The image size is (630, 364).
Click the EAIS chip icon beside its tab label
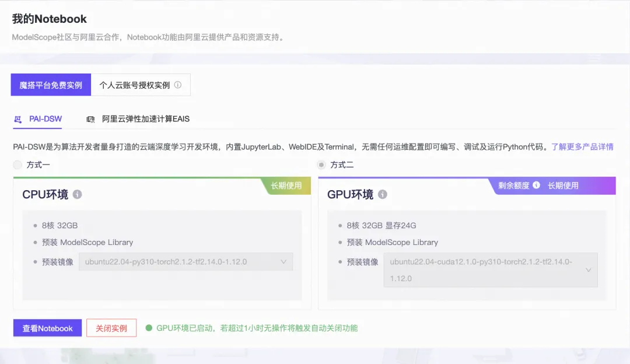point(90,118)
